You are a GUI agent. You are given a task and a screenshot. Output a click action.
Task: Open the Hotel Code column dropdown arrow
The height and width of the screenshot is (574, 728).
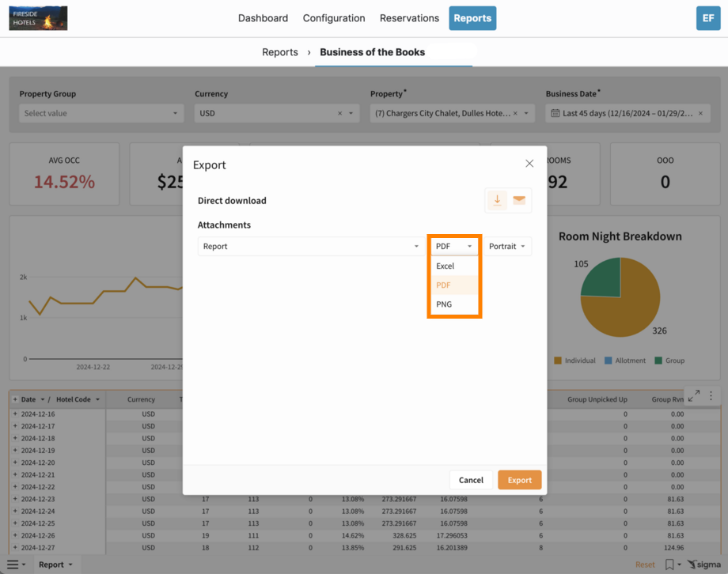(x=97, y=399)
